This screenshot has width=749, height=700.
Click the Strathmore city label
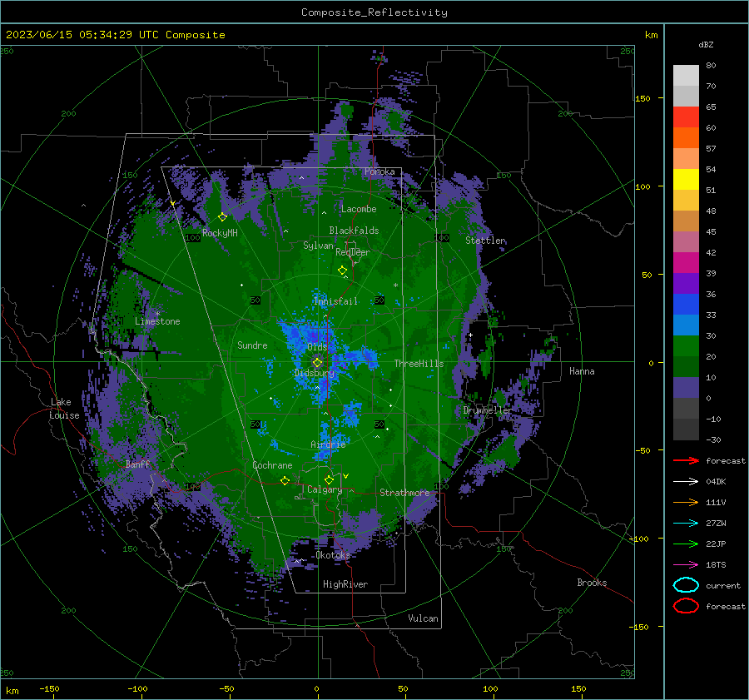[x=404, y=493]
